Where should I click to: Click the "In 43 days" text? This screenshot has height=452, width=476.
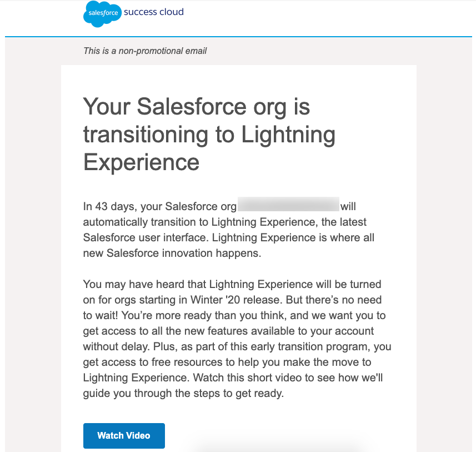tap(109, 207)
